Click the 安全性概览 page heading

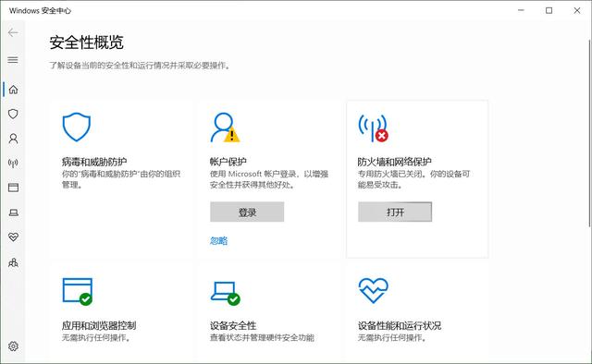[x=86, y=42]
